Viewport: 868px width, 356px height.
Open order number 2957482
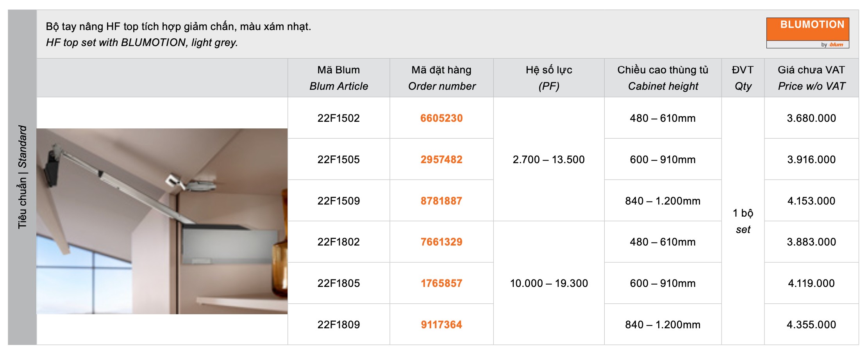pos(441,160)
